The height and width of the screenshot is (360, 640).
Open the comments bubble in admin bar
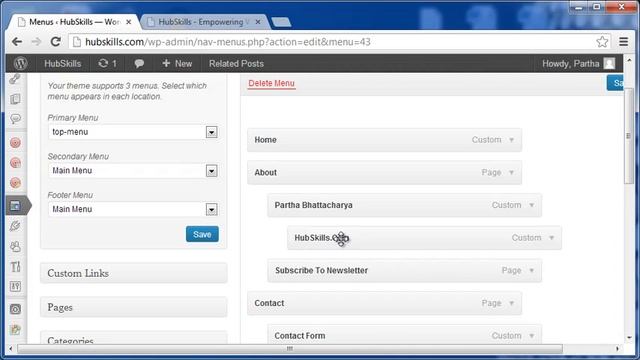point(139,63)
